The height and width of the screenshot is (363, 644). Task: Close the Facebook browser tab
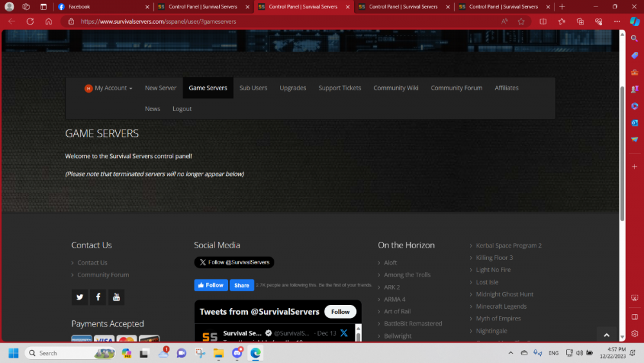coord(147,6)
